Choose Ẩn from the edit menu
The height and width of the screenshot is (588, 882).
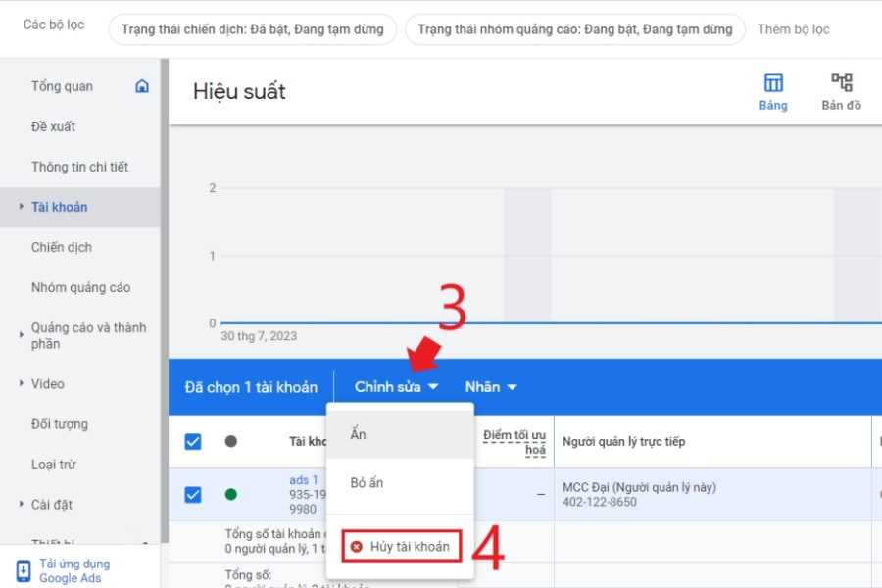click(x=400, y=434)
